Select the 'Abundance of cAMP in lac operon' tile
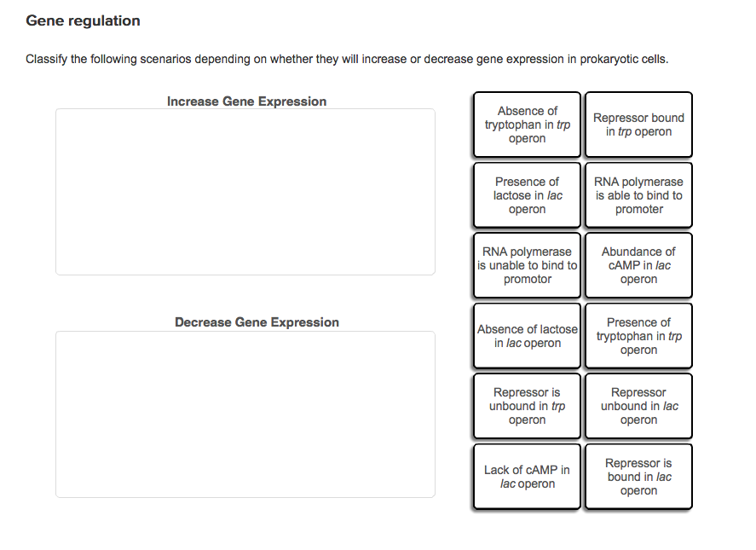 point(638,265)
